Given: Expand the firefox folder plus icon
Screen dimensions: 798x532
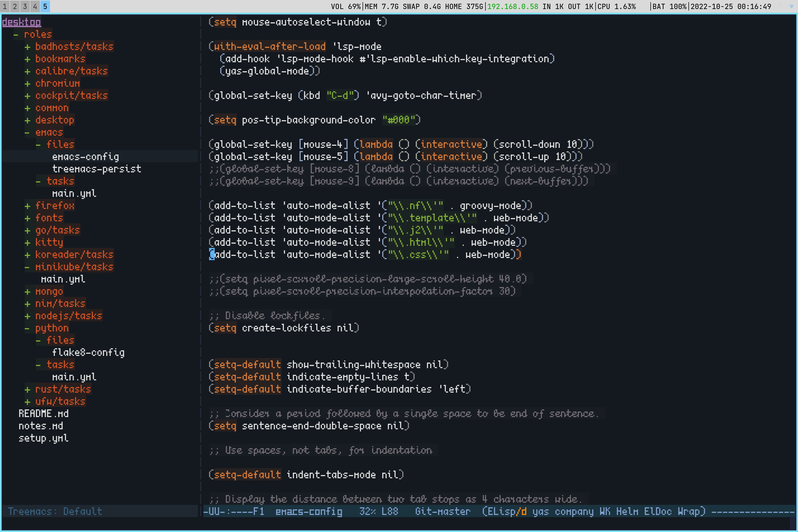Looking at the screenshot, I should click(x=27, y=206).
